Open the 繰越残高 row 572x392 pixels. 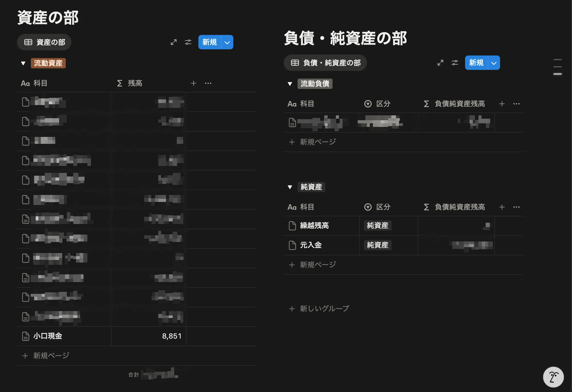point(315,226)
